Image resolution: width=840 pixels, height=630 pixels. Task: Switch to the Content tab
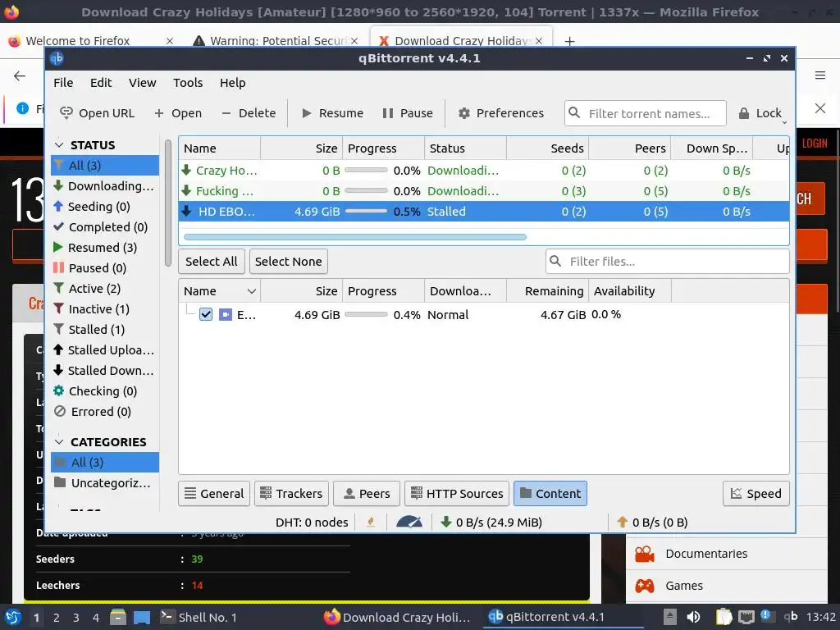[550, 493]
